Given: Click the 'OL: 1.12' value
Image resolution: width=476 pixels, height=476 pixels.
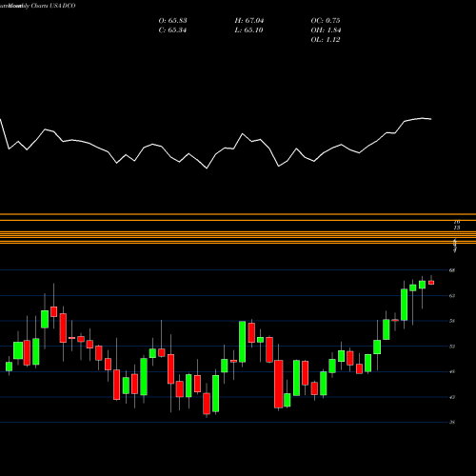Looking at the screenshot, I should tap(326, 40).
